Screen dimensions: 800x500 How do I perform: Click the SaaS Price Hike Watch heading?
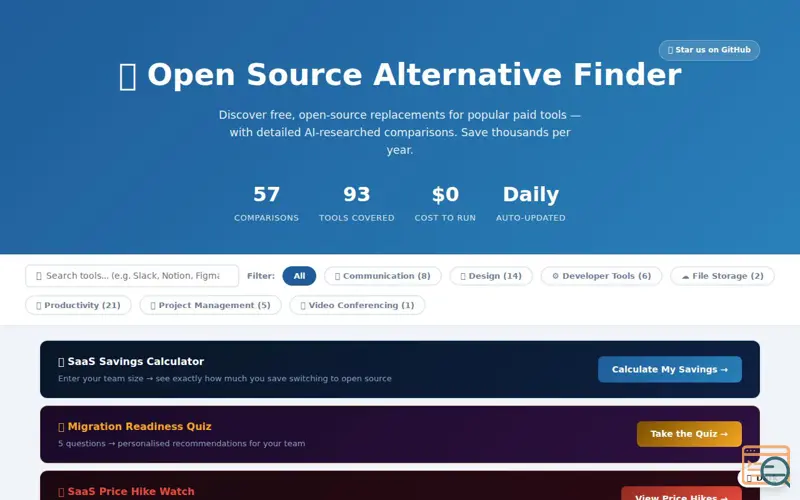coord(126,491)
